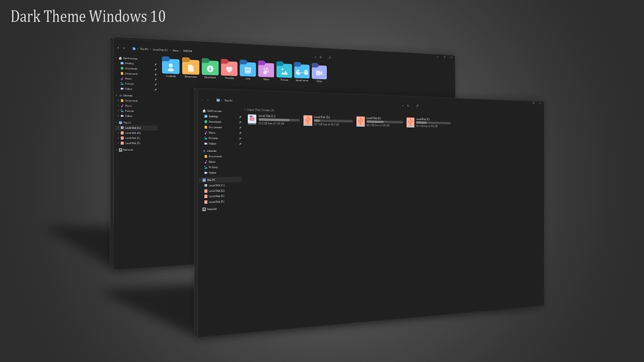
Task: Click the pin icon beside Videos in the back window's Quick access
Action: coord(155,89)
